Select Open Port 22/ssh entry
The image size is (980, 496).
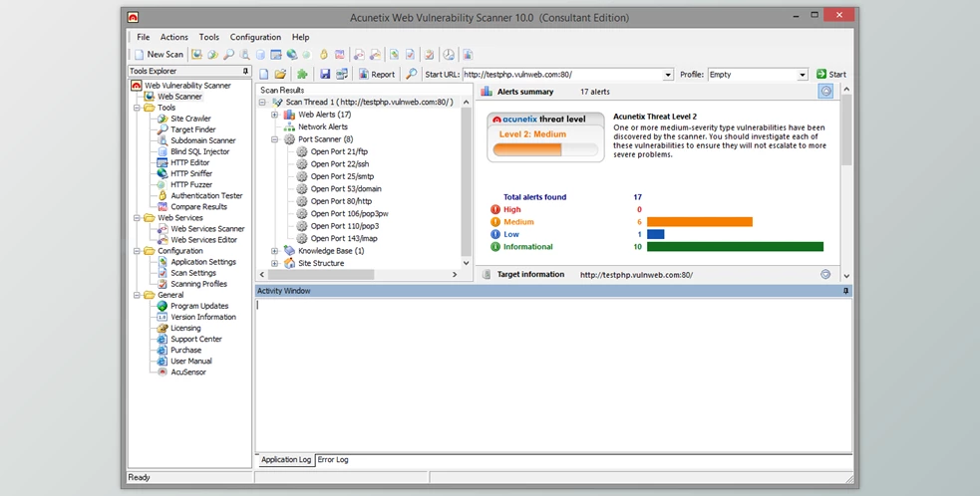click(339, 163)
